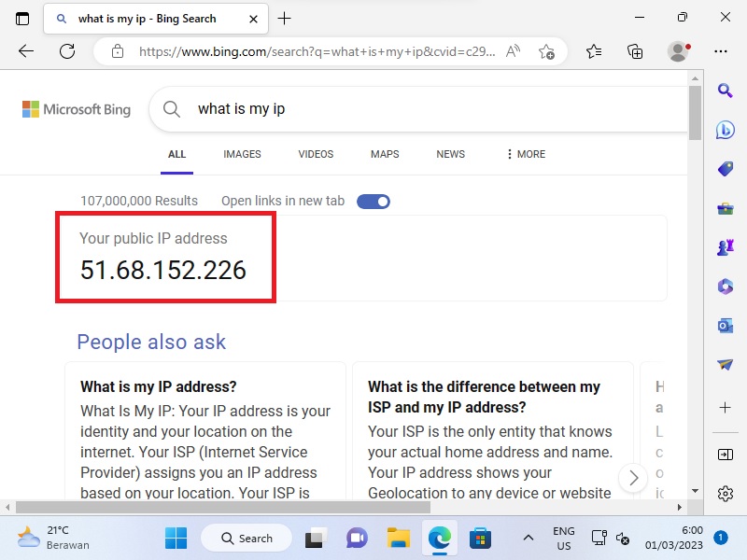Click the Favorites star icon in toolbar

(x=594, y=51)
